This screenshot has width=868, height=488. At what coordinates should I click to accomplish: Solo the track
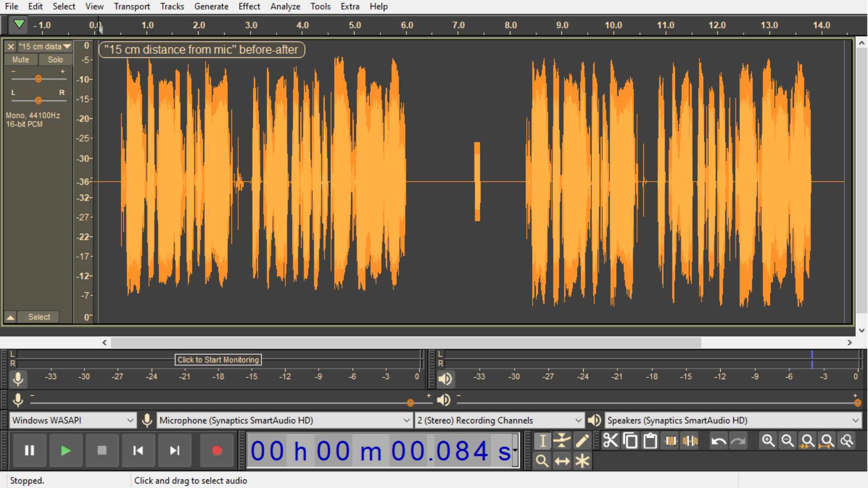55,60
